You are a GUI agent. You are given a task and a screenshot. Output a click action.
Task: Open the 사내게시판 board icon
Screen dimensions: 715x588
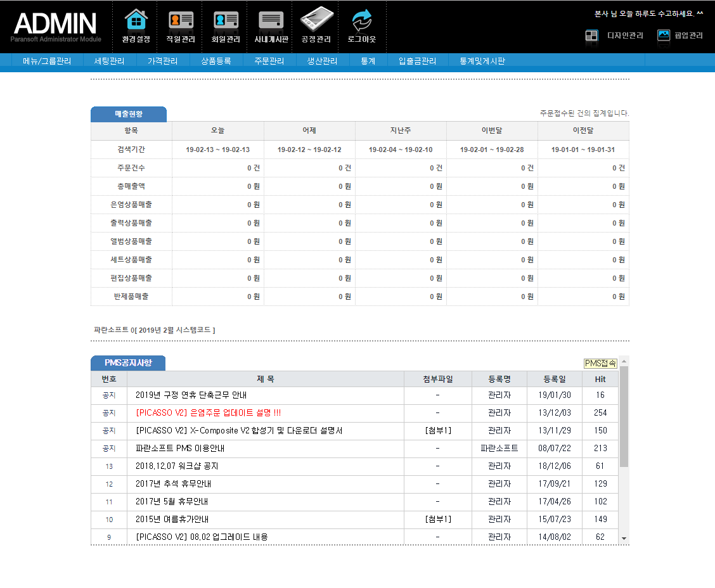coord(271,20)
